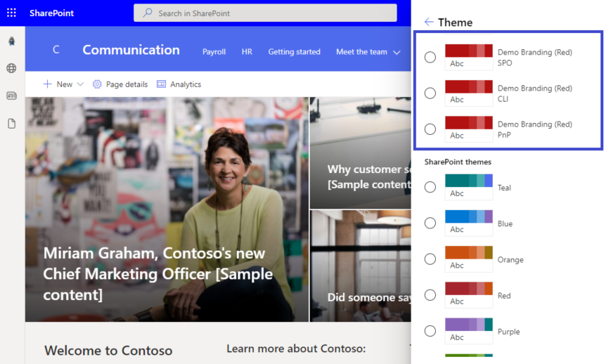This screenshot has width=611, height=364.
Task: Click the SharePoint home rocket icon
Action: point(11,41)
